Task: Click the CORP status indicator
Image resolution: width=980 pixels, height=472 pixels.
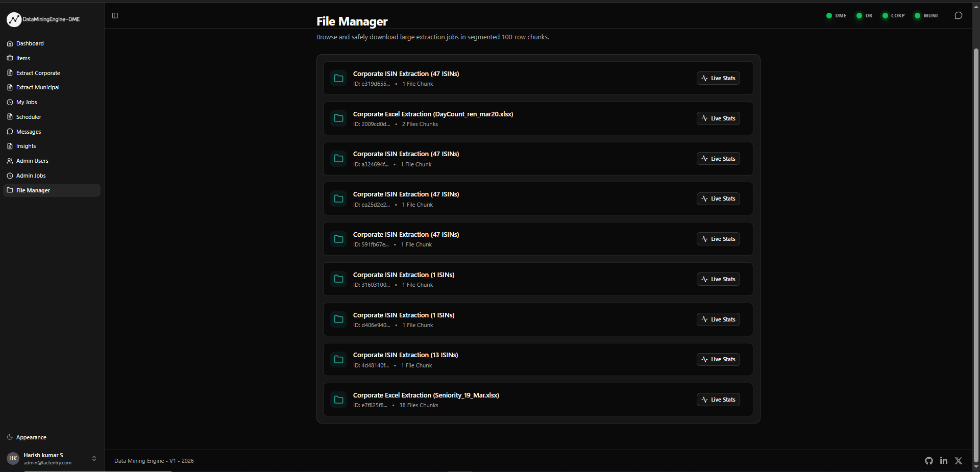Action: (893, 16)
